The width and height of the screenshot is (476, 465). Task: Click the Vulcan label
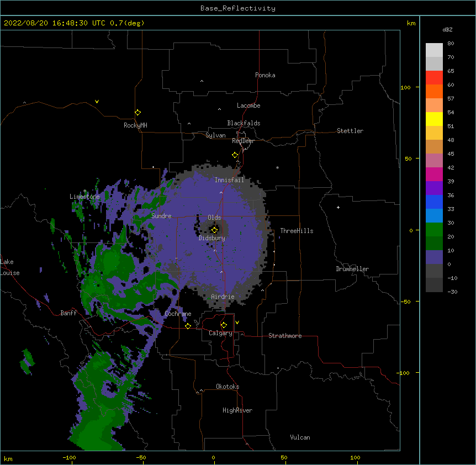click(300, 437)
